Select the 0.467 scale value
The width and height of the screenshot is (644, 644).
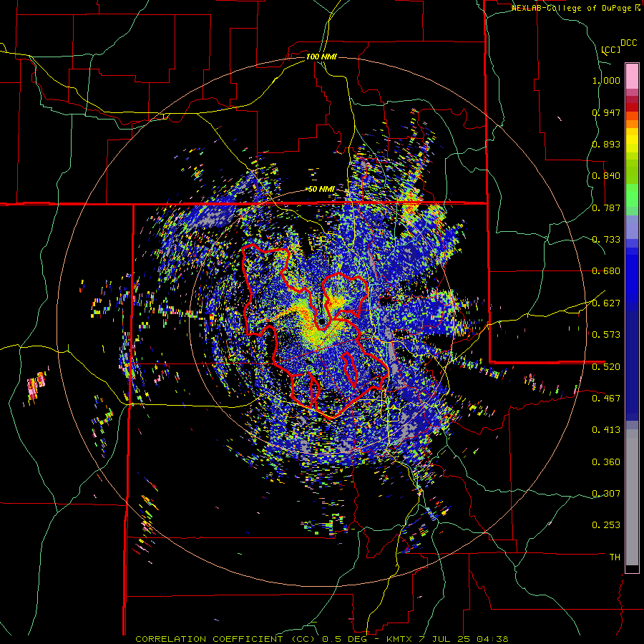coord(606,399)
